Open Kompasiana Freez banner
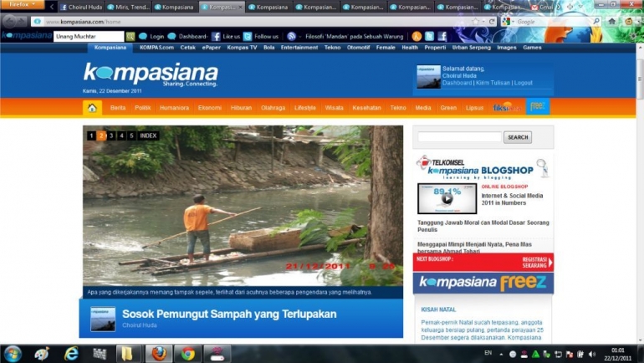Screen dimensions: 644x363 [x=483, y=283]
